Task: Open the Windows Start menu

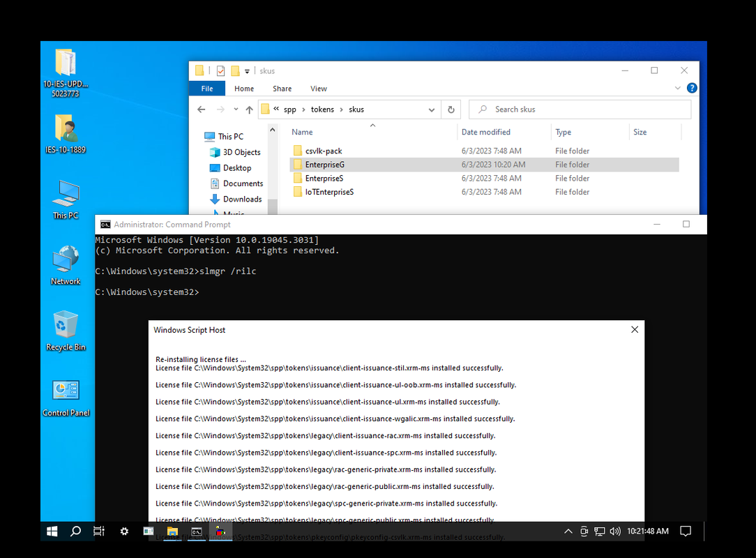Action: (52, 531)
